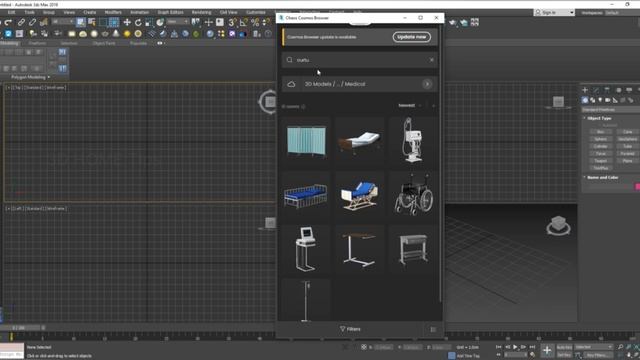Open the Views menu
Image resolution: width=640 pixels, height=360 pixels.
[x=69, y=12]
